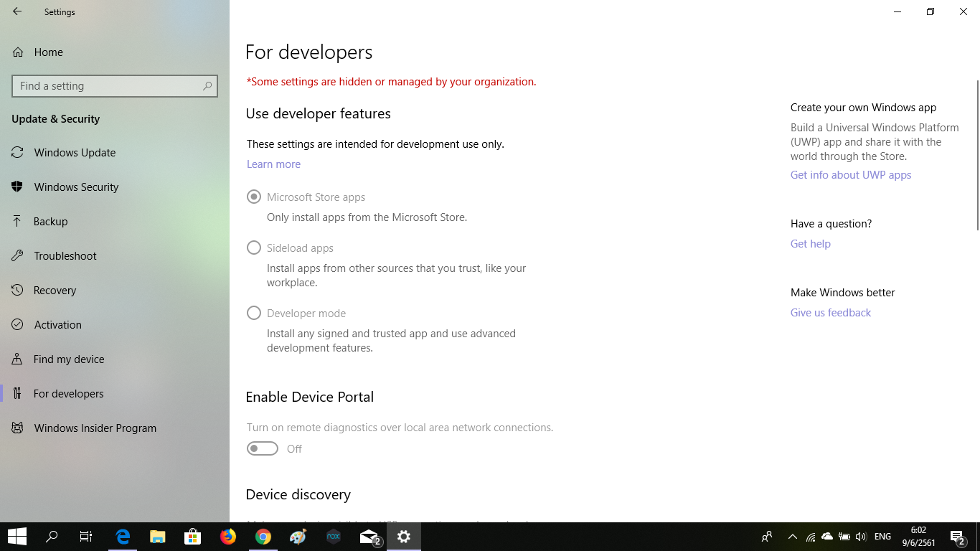980x551 pixels.
Task: Launch Google Chrome from taskbar
Action: tap(263, 537)
